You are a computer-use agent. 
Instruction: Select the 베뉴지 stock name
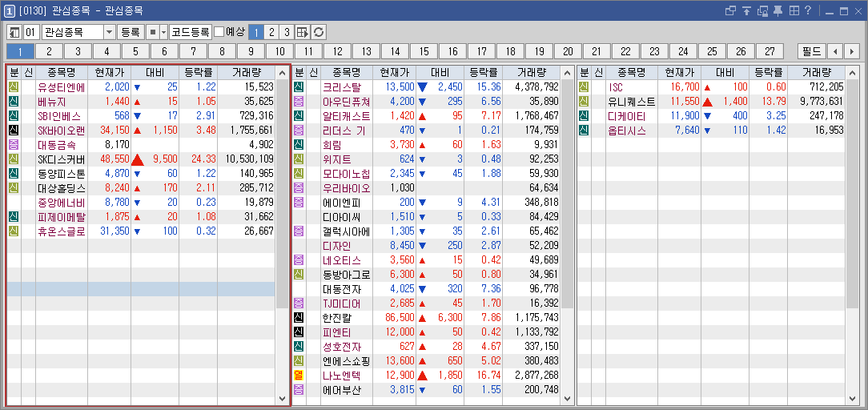click(51, 102)
